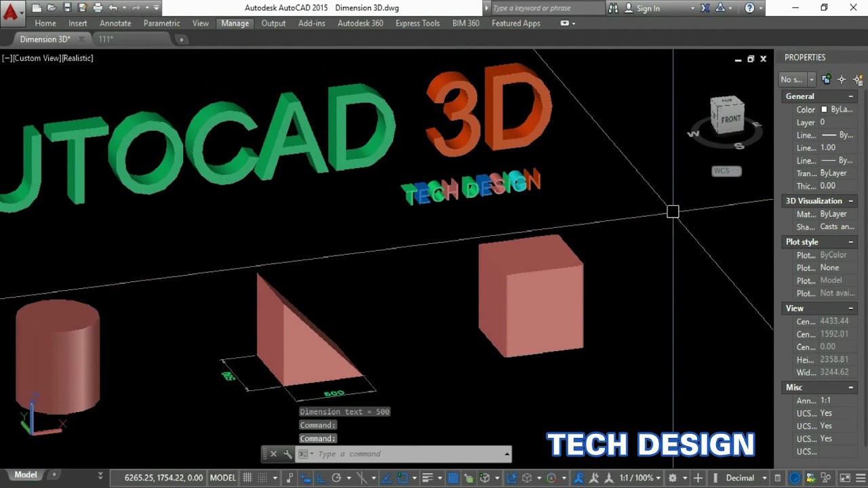Screen dimensions: 868x488
Task: Collapse the General section
Action: (851, 96)
